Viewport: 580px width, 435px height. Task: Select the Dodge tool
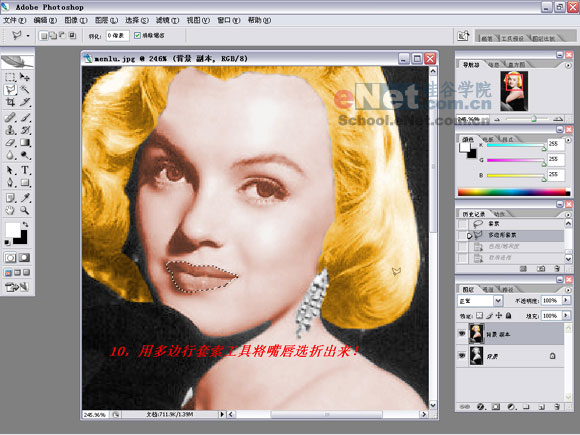coord(25,155)
